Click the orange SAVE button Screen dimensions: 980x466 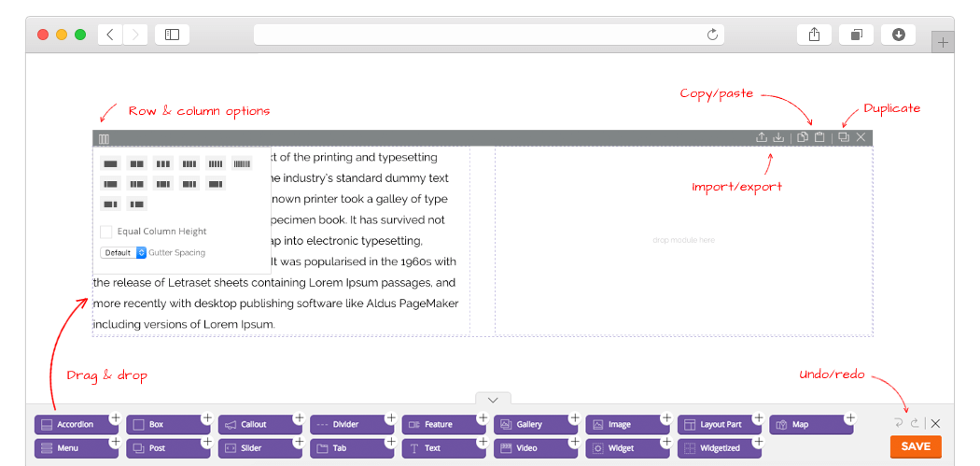[916, 446]
